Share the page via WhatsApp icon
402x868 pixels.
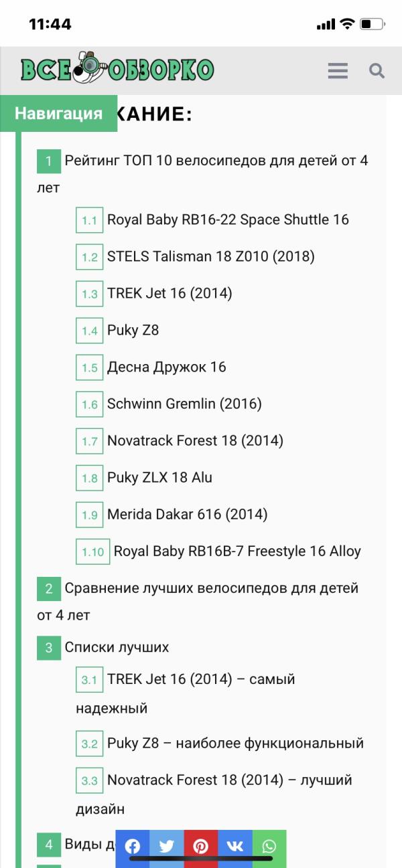(269, 846)
